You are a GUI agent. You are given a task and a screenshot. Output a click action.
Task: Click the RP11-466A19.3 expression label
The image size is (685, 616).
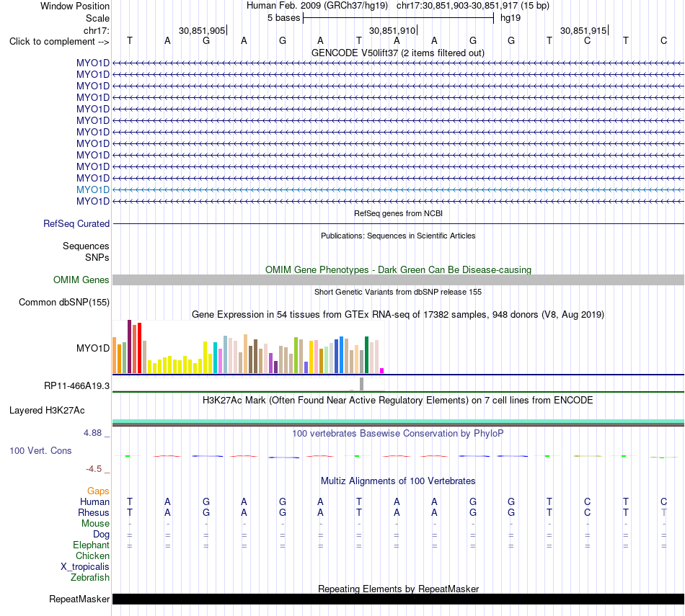[x=76, y=386]
